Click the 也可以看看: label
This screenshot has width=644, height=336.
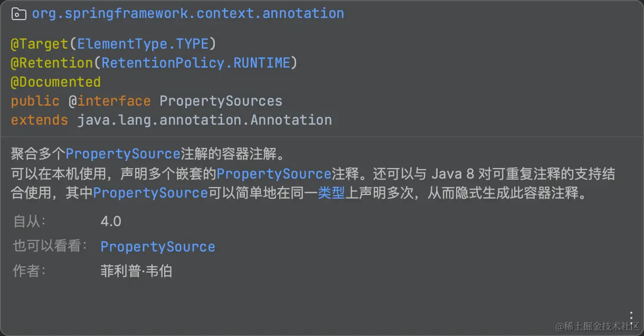[x=50, y=246]
